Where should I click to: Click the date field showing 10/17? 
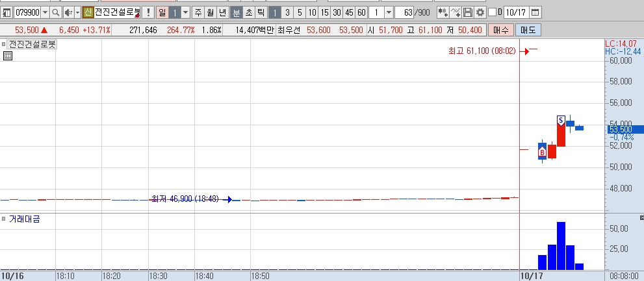[516, 12]
